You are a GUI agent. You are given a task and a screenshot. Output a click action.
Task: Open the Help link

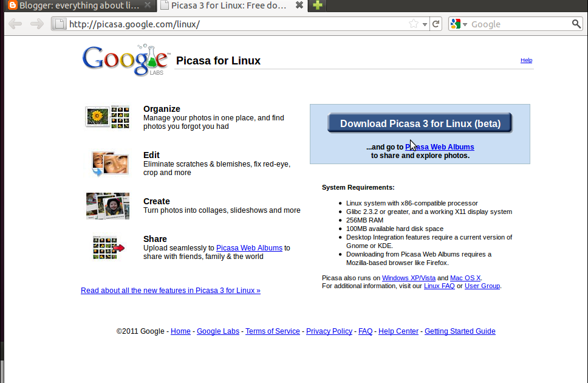526,60
